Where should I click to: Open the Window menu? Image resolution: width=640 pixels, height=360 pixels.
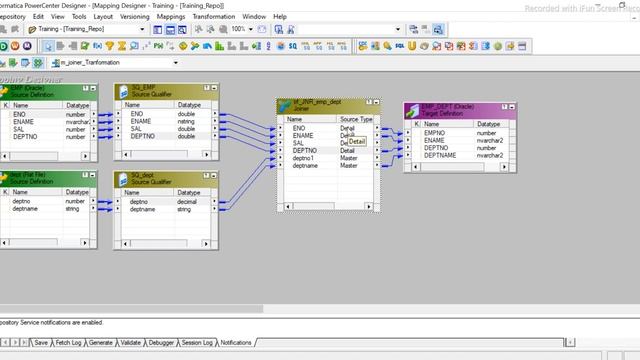click(x=254, y=17)
